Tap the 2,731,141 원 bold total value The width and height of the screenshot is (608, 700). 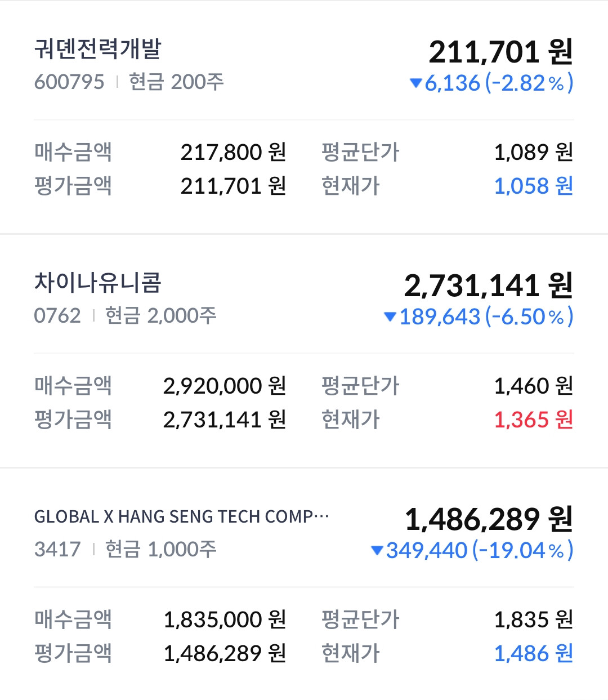coord(488,286)
